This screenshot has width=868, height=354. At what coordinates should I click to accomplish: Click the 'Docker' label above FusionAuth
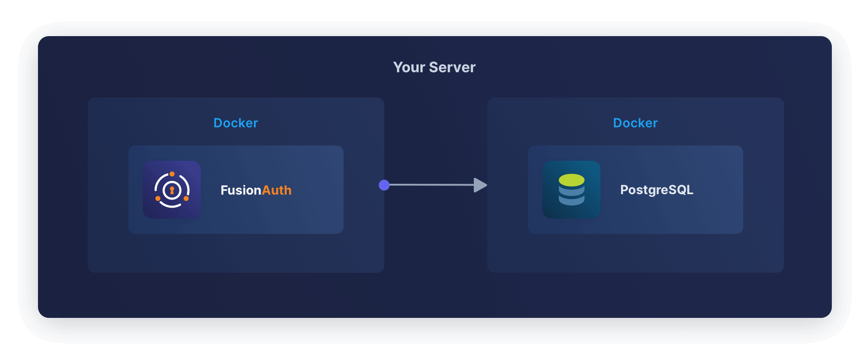(x=236, y=123)
